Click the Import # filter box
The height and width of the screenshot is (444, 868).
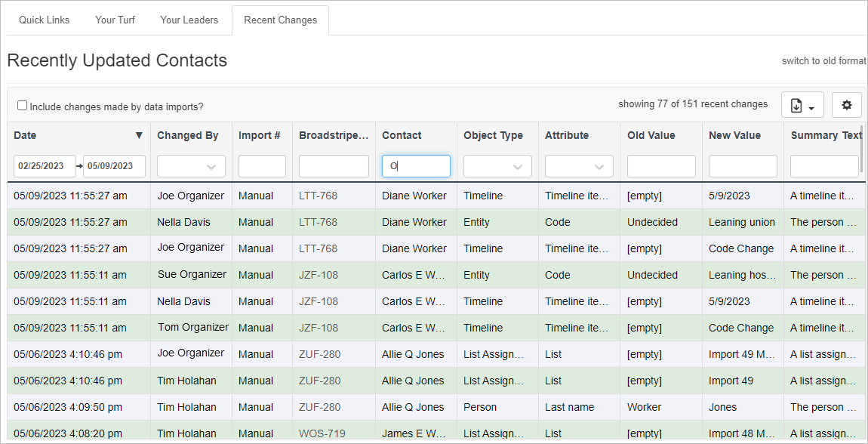click(262, 166)
